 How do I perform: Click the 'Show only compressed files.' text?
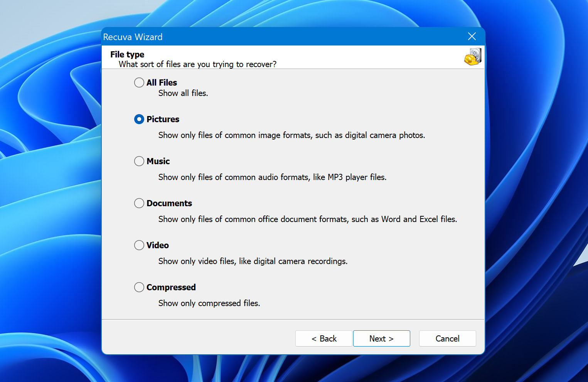click(x=209, y=303)
